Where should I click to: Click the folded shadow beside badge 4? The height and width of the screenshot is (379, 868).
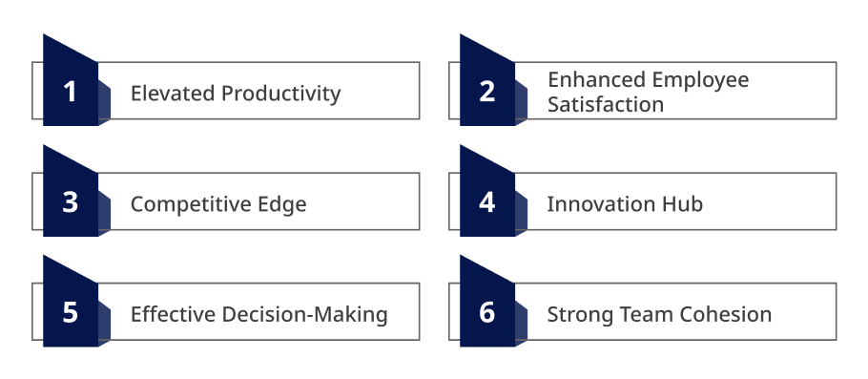tap(522, 213)
